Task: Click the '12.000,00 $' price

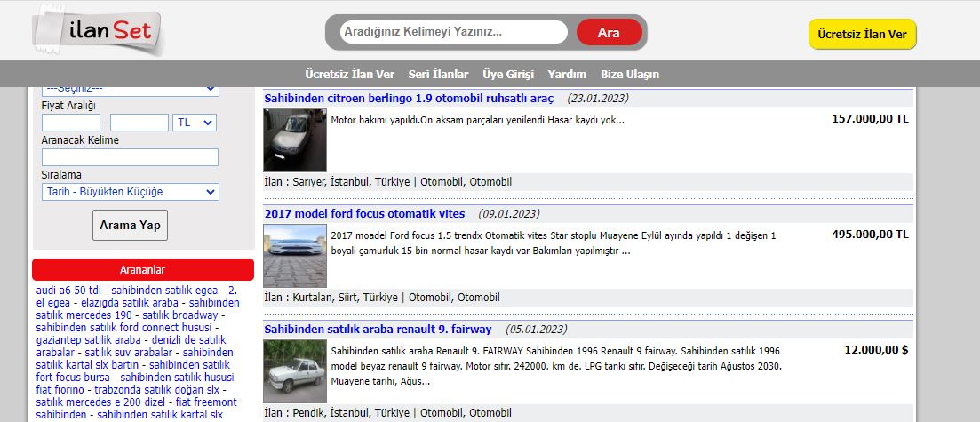Action: (876, 350)
